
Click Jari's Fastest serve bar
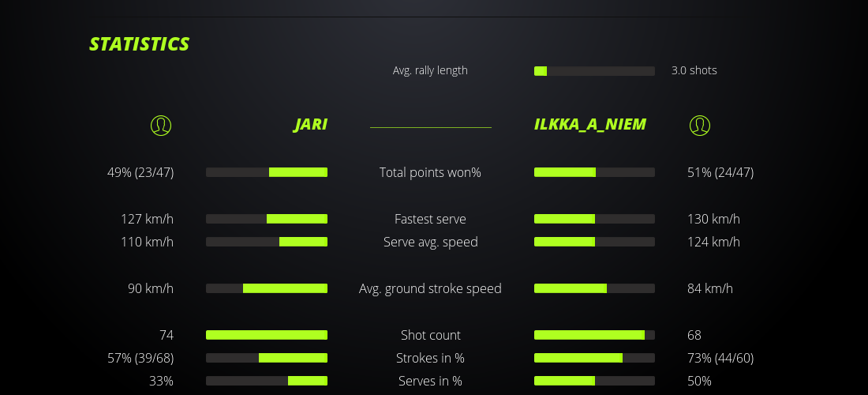267,219
